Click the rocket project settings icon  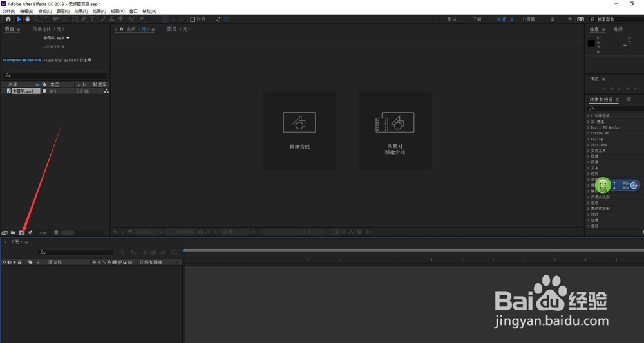point(30,232)
